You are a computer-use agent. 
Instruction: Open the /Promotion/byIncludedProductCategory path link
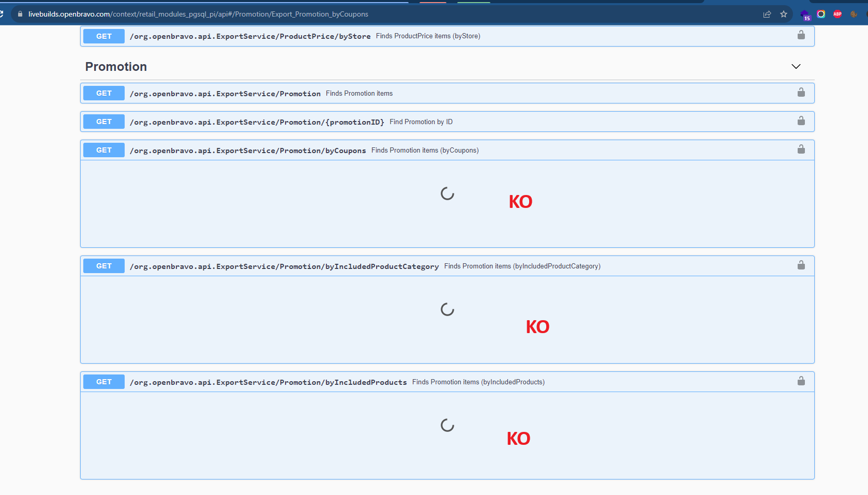pos(285,266)
